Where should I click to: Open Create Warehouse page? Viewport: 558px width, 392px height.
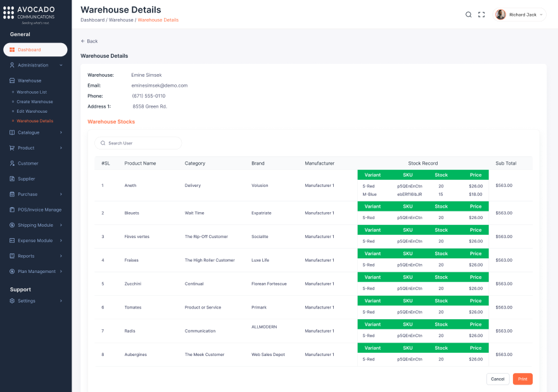tap(35, 102)
